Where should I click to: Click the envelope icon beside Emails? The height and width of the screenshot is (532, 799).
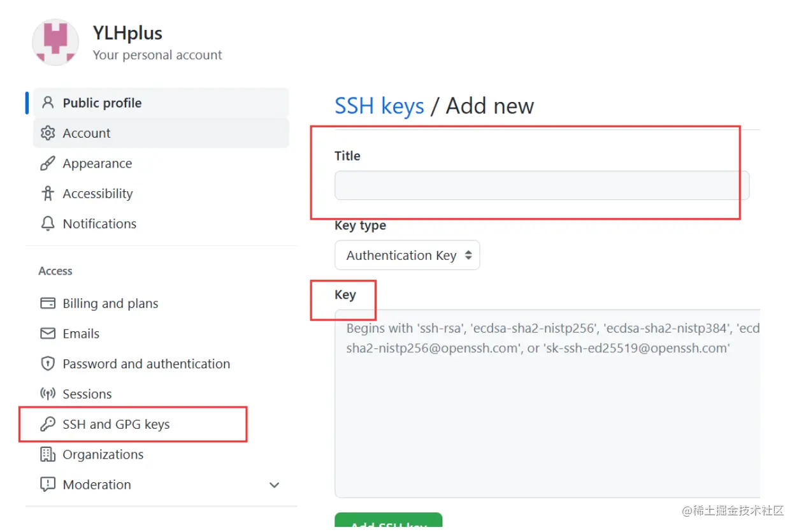[48, 333]
